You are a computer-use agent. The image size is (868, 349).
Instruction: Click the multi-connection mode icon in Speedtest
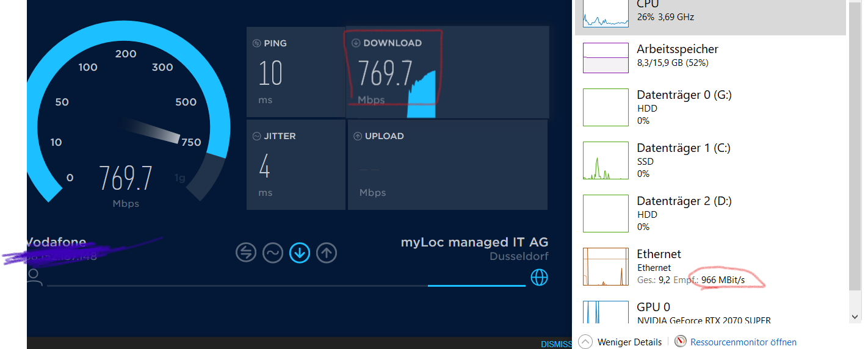[246, 253]
